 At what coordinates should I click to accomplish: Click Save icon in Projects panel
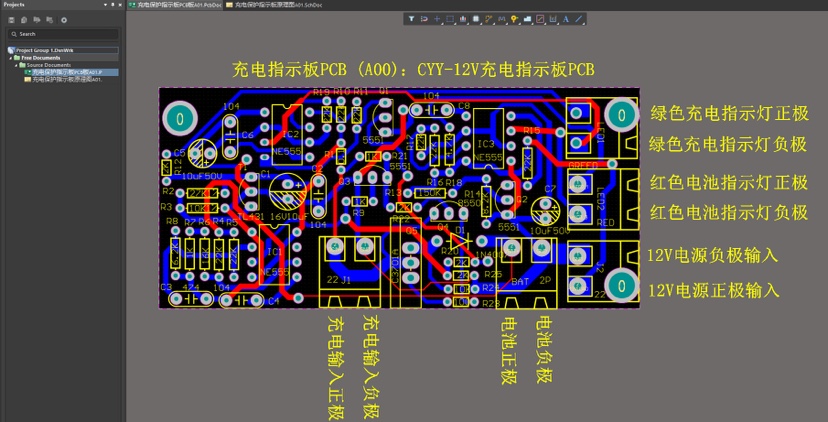[11, 20]
